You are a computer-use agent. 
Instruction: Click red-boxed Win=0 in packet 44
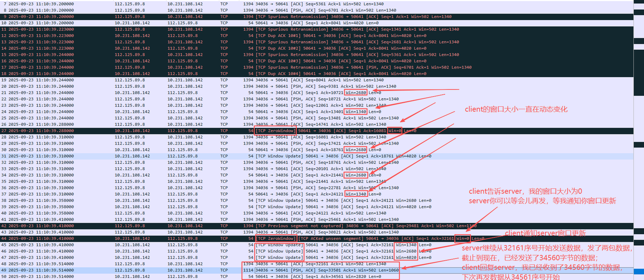(x=463, y=238)
